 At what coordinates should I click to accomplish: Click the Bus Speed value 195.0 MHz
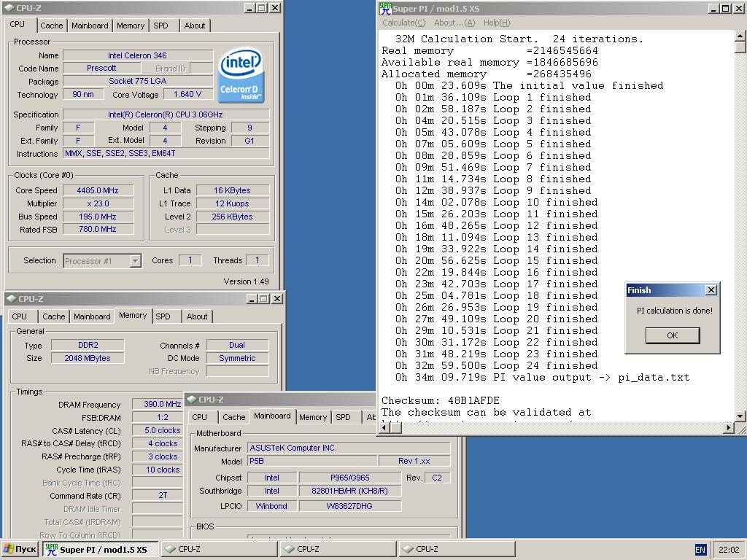98,217
